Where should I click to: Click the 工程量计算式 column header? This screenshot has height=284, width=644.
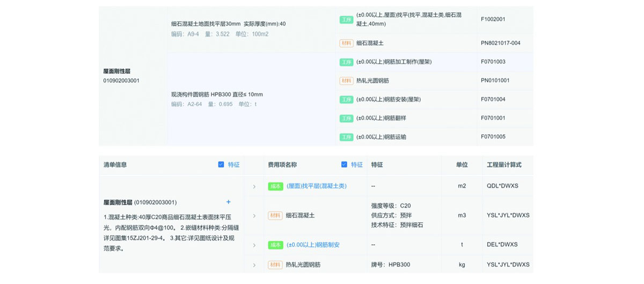[503, 165]
